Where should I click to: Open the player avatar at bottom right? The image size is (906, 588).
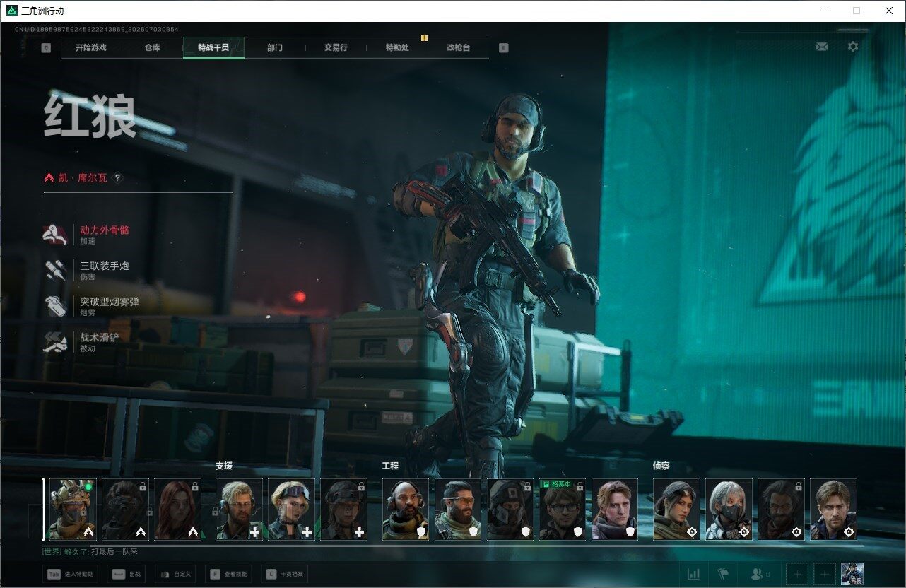point(852,574)
